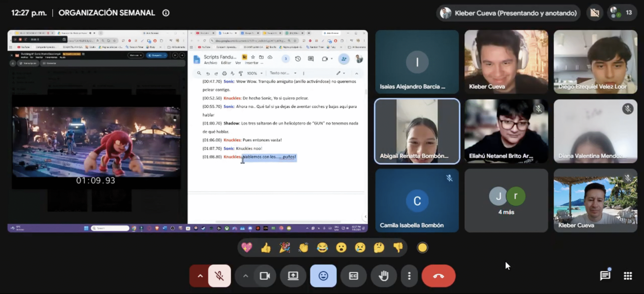Toggle the camera on or off

265,276
